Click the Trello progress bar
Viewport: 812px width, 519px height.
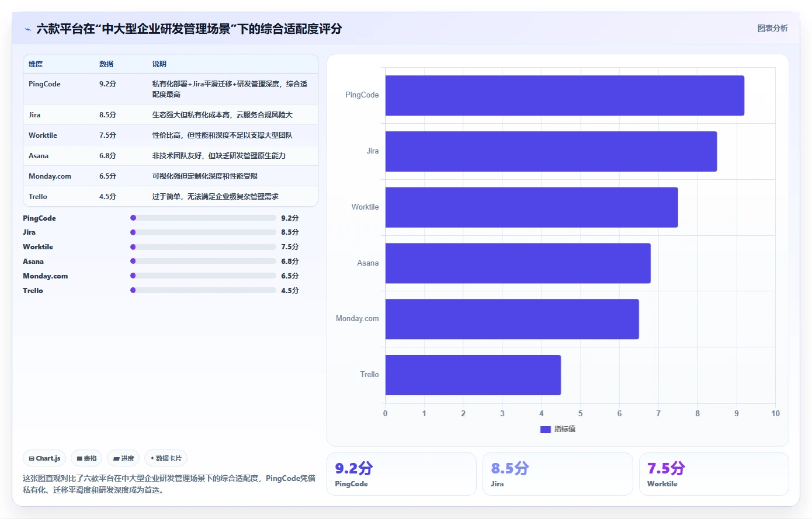[x=203, y=290]
